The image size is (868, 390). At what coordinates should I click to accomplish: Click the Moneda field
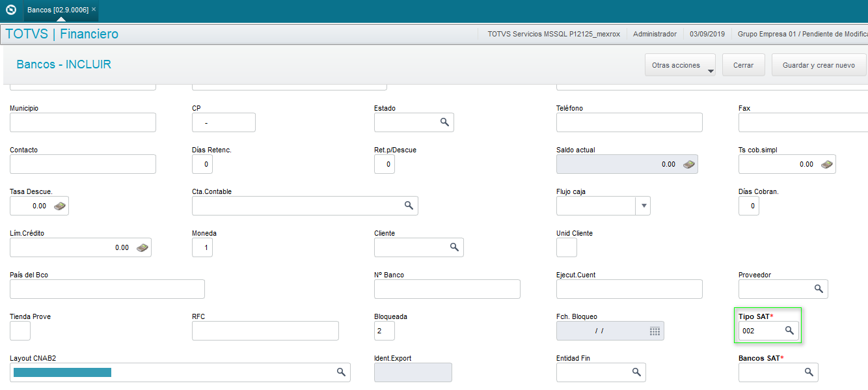point(202,247)
